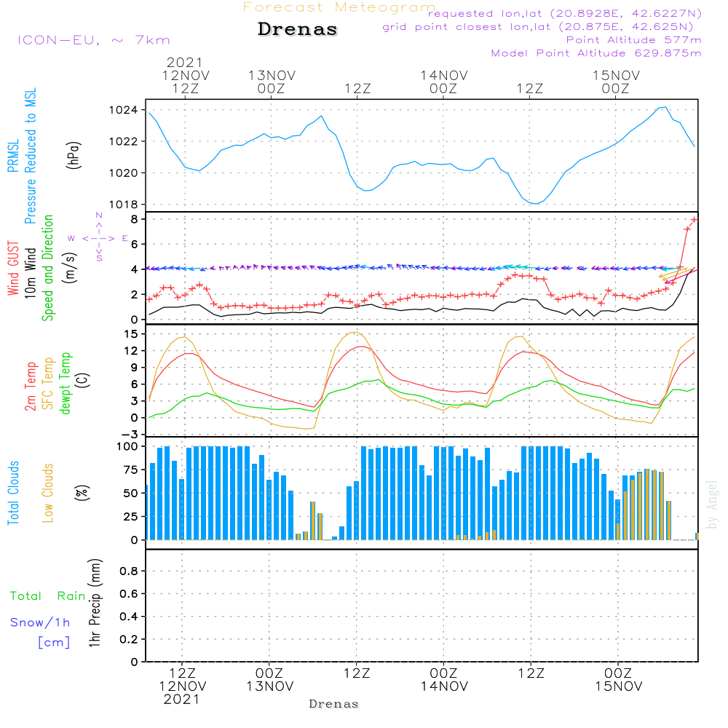Click the '(%)' cloud cover unit label
Screen dimensions: 728x728
pyautogui.click(x=82, y=493)
